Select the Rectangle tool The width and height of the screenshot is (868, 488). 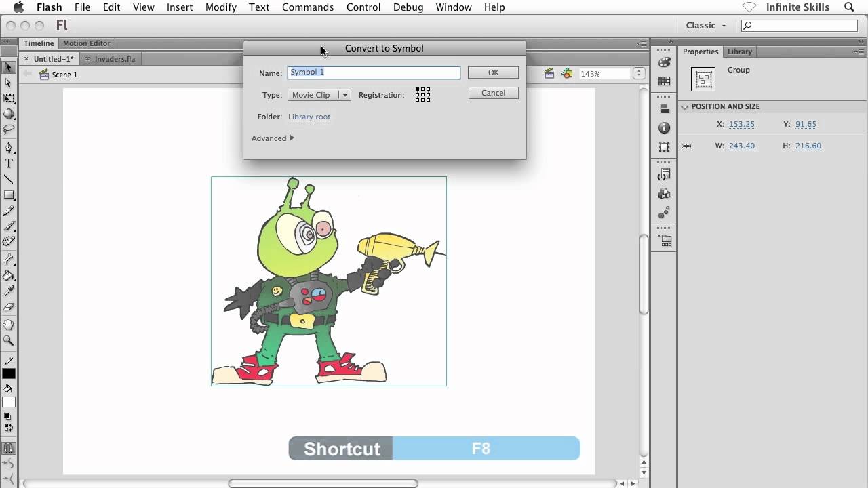[x=9, y=195]
